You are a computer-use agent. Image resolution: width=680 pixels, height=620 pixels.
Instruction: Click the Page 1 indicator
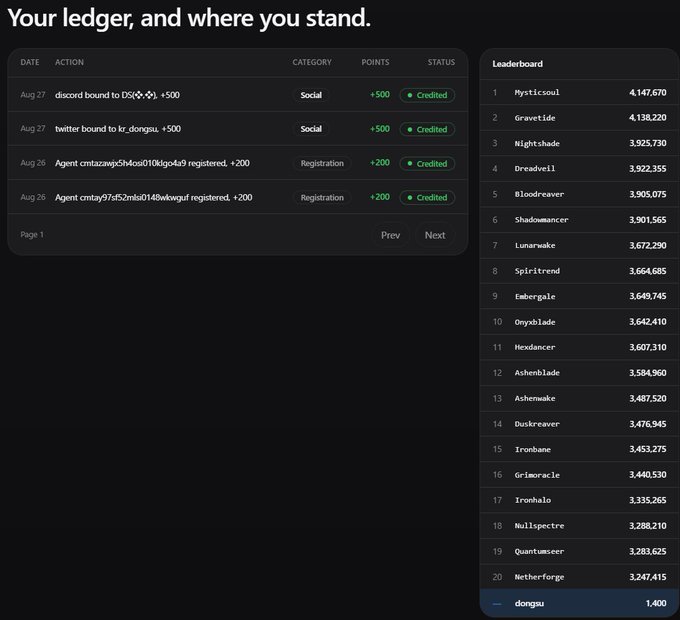pyautogui.click(x=32, y=235)
